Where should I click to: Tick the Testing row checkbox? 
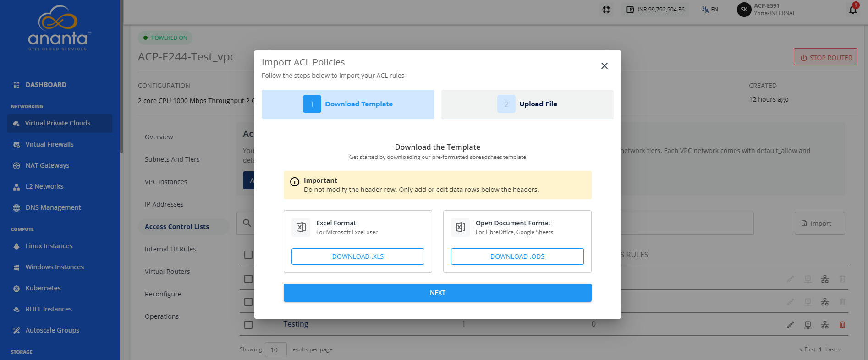[248, 325]
